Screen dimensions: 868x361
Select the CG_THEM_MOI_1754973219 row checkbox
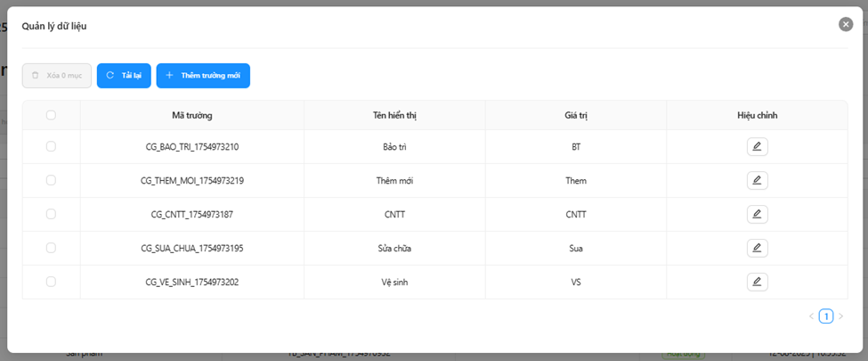[51, 181]
